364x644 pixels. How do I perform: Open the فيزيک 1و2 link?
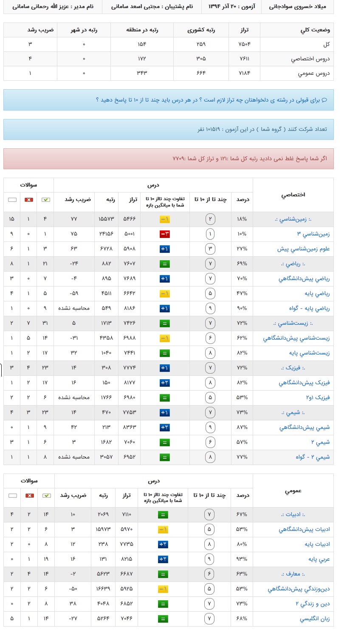(318, 397)
